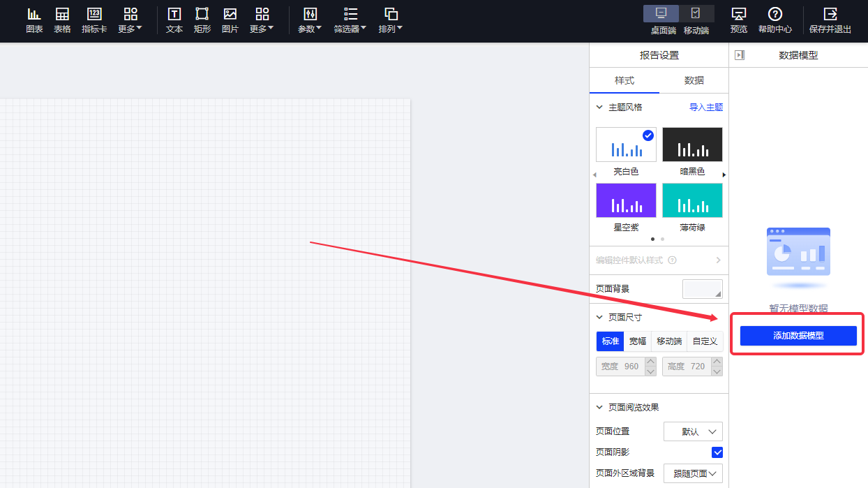
Task: Insert a 表格 table component
Action: (x=62, y=20)
